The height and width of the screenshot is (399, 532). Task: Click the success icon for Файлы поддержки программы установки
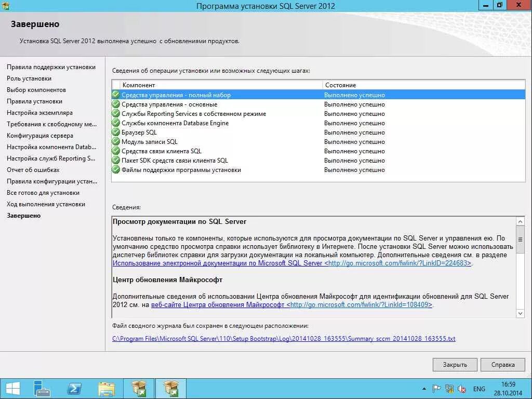tap(116, 169)
